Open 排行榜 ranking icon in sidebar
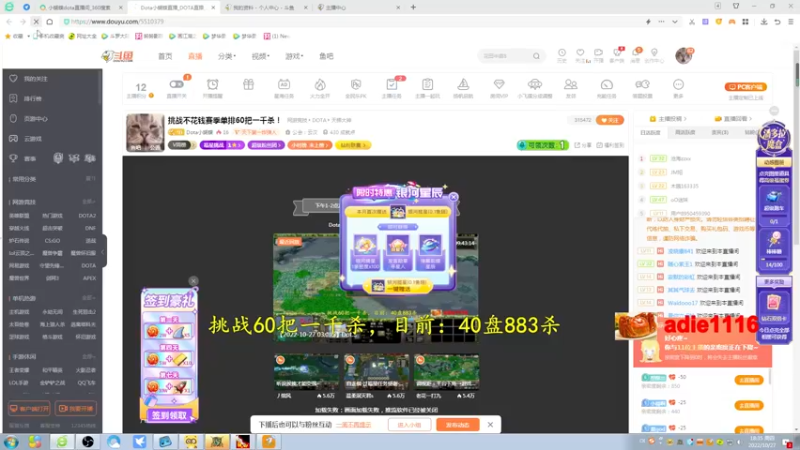 pyautogui.click(x=13, y=98)
